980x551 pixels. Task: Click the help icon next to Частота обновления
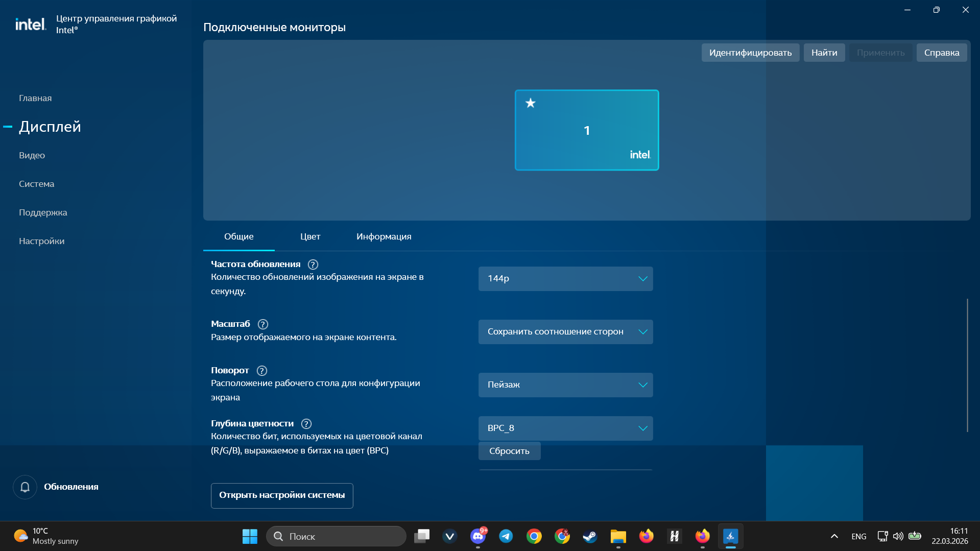pos(313,265)
